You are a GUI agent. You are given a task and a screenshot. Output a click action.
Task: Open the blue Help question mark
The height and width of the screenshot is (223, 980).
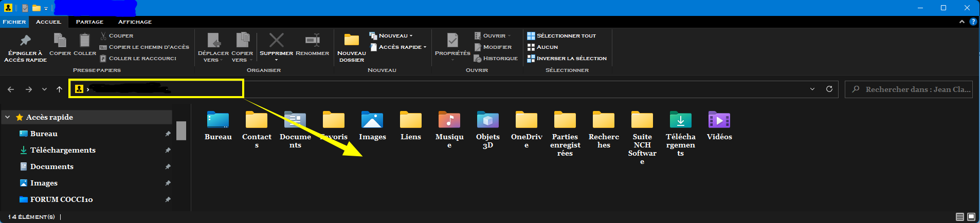pyautogui.click(x=973, y=22)
